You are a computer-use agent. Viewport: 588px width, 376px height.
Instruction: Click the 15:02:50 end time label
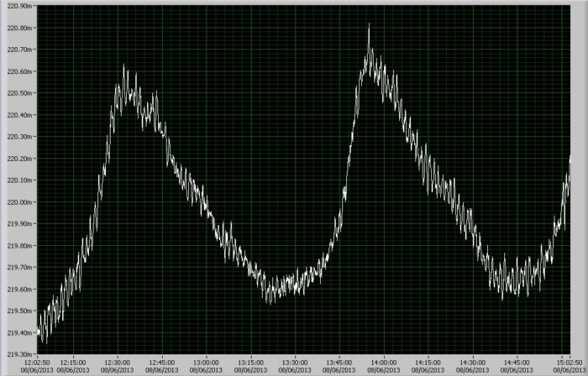coord(571,363)
